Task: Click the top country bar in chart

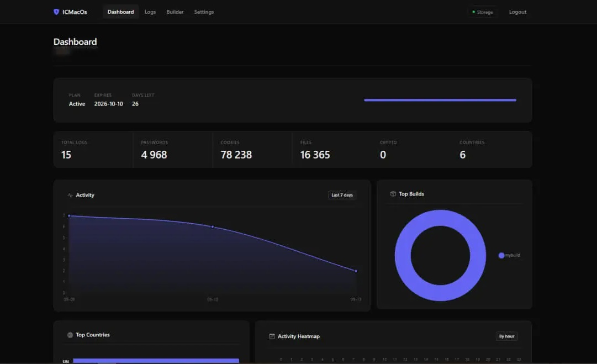Action: (x=156, y=361)
